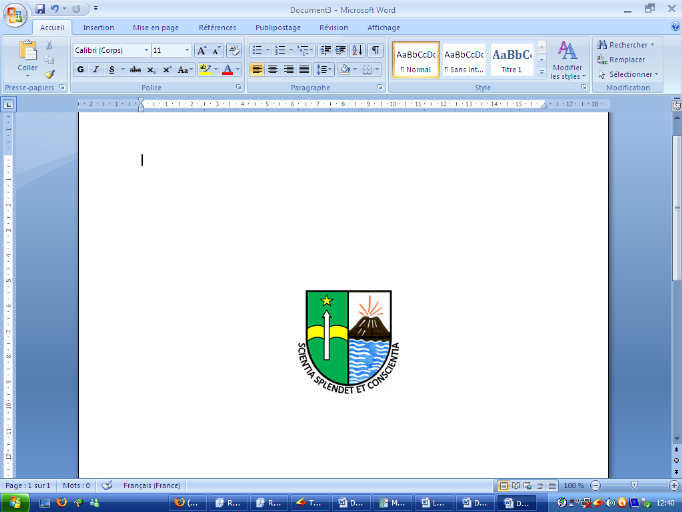Viewport: 682px width, 512px height.
Task: Toggle strikethrough formatting (abc)
Action: click(135, 69)
